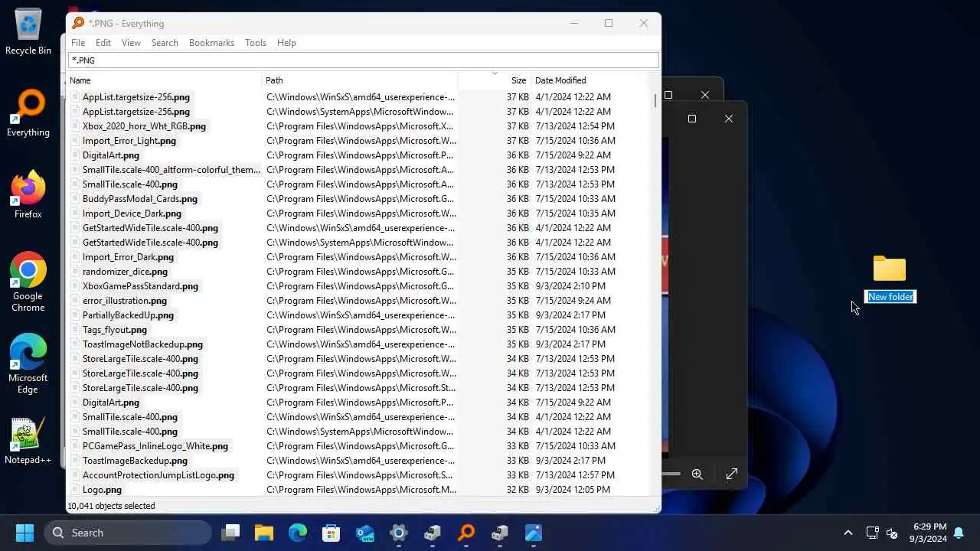Open the Recycle Bin desktop icon
The image size is (980, 551).
[x=28, y=31]
